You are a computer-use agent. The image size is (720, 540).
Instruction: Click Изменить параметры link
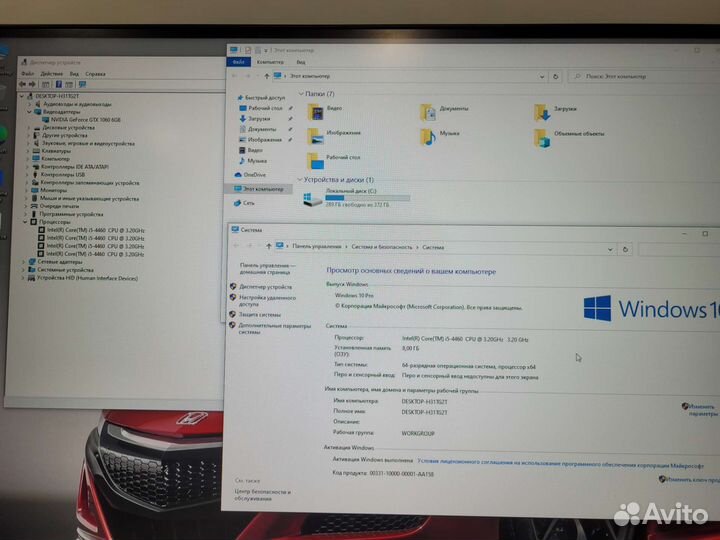[x=702, y=410]
